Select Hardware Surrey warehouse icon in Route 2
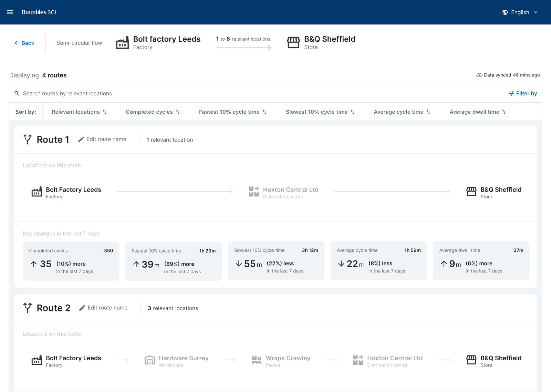This screenshot has width=551, height=392. click(x=149, y=360)
